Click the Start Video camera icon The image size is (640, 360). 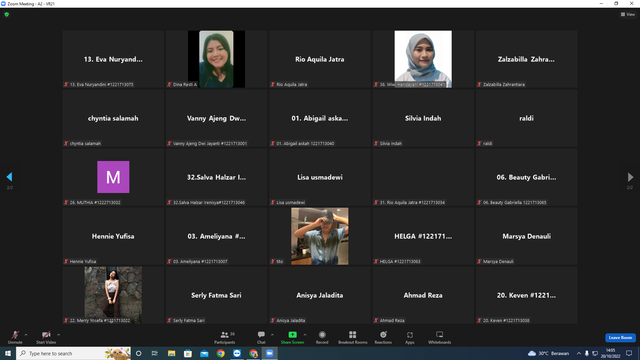click(46, 335)
